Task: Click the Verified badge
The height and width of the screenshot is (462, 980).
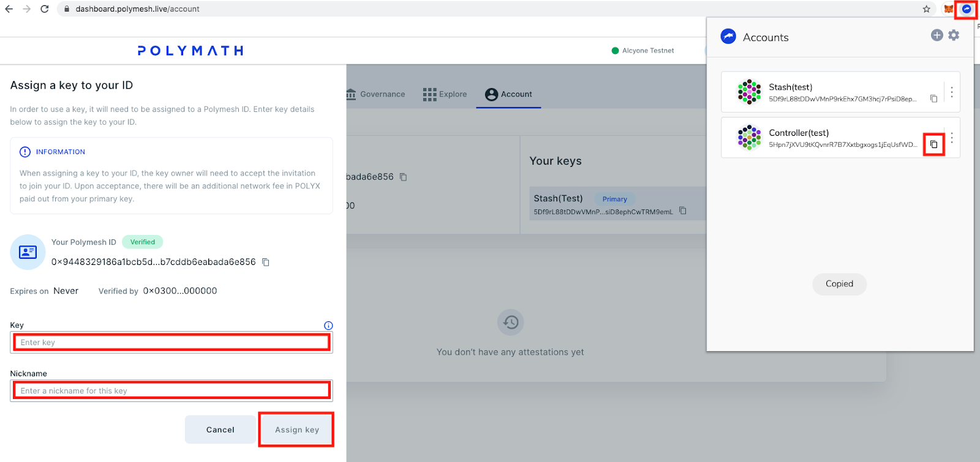Action: (x=143, y=242)
